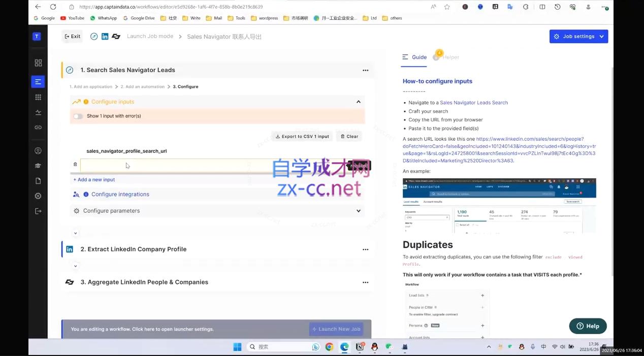
Task: Open browser split screen icon
Action: click(542, 7)
